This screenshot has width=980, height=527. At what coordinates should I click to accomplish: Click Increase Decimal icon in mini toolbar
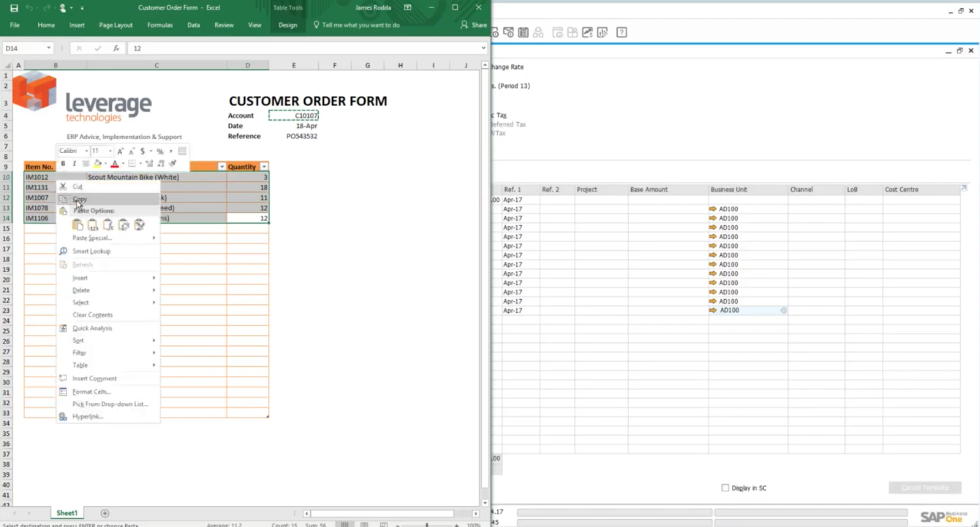(150, 164)
